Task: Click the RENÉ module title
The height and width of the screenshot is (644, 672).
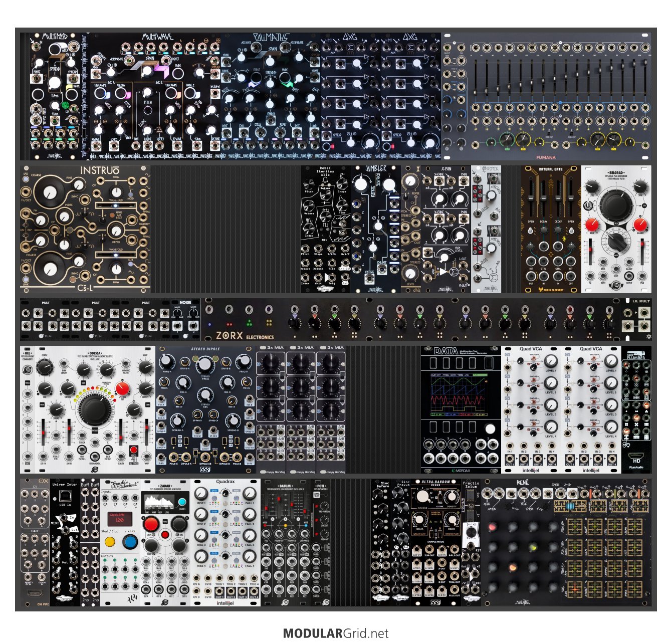Action: click(523, 482)
